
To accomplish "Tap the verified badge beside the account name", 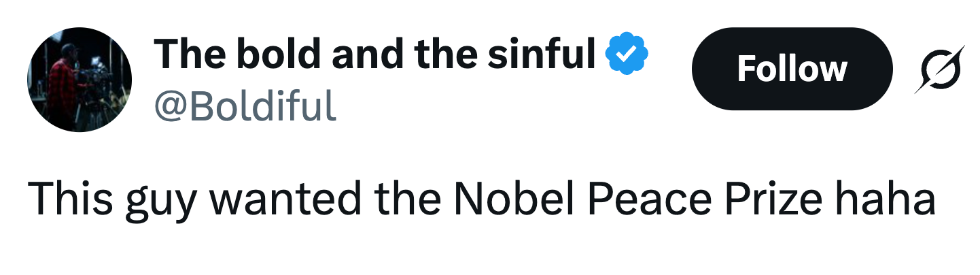I will pos(628,55).
